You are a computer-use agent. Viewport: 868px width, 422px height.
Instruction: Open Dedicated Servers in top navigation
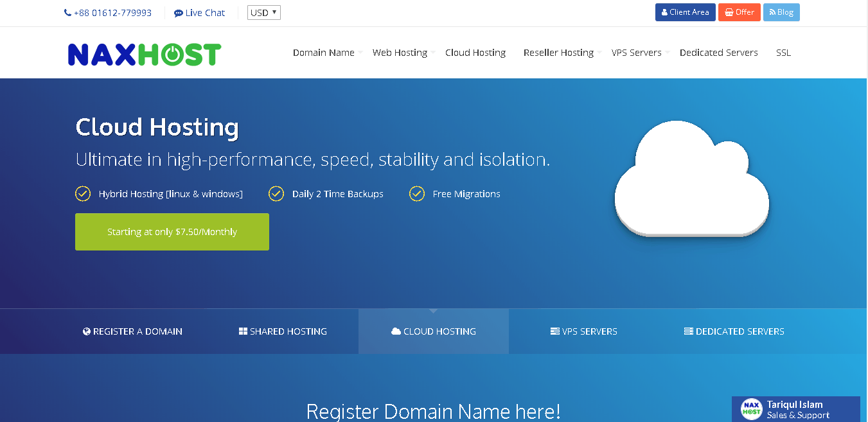pos(719,53)
